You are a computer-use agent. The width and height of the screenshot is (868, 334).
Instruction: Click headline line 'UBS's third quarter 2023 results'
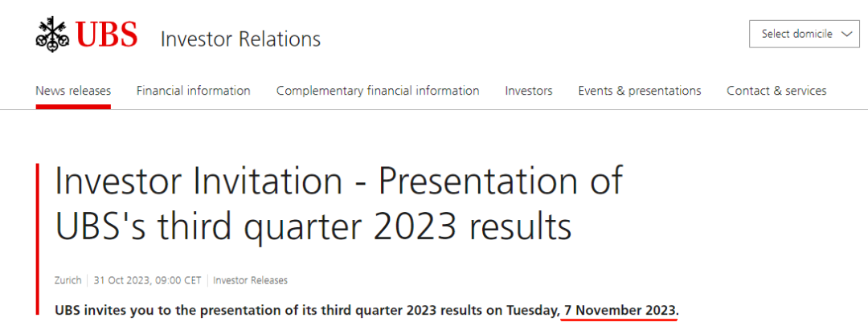coord(313,228)
